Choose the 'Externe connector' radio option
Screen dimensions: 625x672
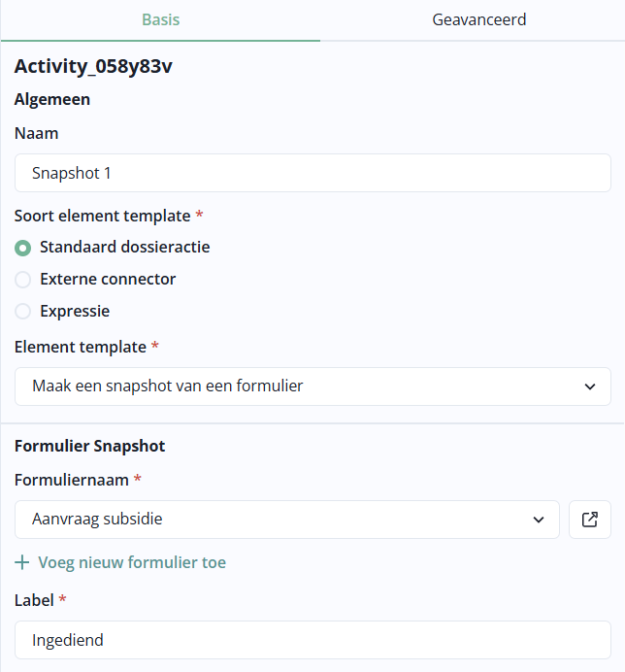click(x=23, y=280)
